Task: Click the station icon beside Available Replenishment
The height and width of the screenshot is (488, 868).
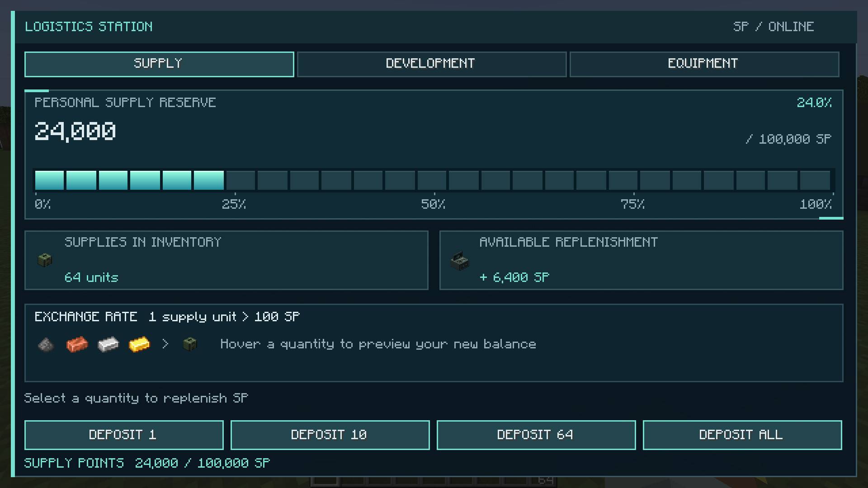Action: 460,261
